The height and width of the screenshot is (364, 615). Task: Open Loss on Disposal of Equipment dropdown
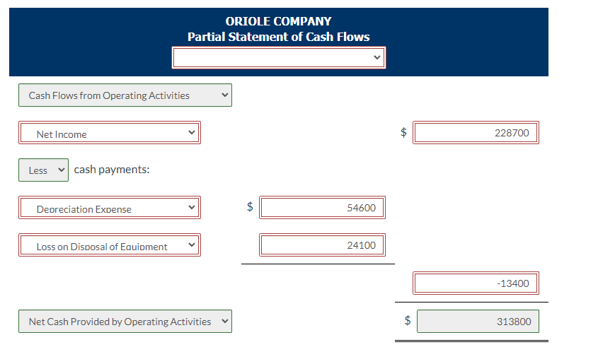[x=109, y=245]
